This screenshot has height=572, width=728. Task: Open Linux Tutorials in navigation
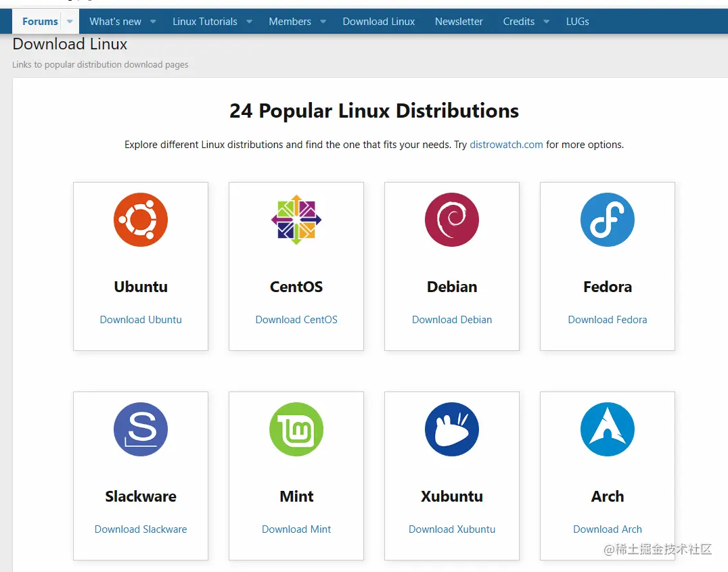(205, 22)
